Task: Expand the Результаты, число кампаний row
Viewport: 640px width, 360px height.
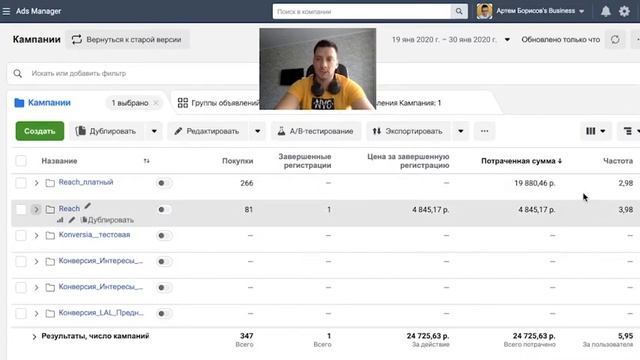Action: click(x=34, y=337)
